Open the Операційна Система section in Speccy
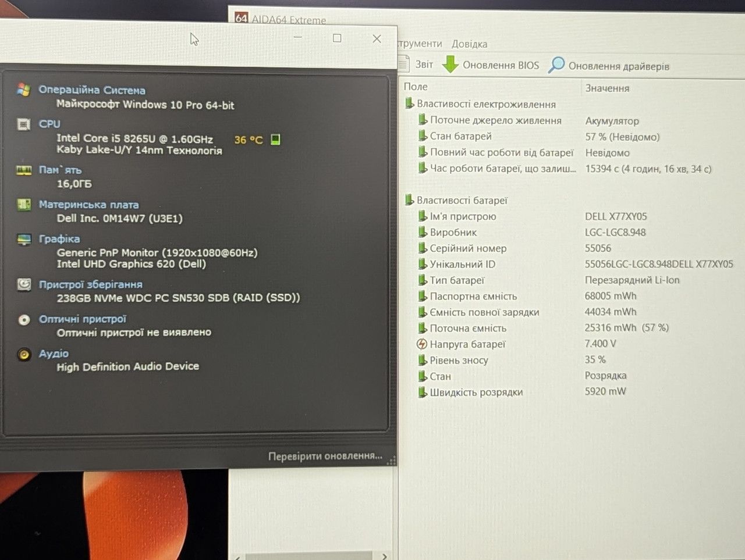Viewport: 745px width, 560px height. point(92,90)
